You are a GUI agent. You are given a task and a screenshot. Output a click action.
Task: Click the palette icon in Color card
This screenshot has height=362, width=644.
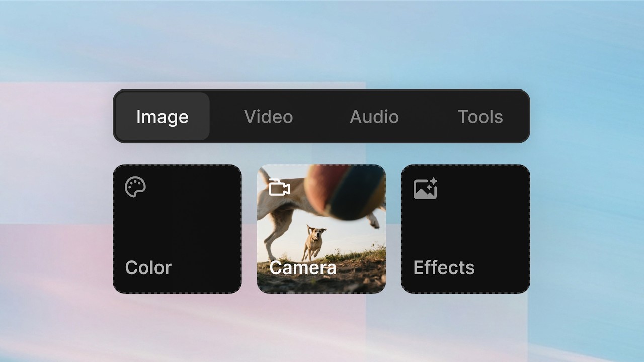click(x=135, y=187)
